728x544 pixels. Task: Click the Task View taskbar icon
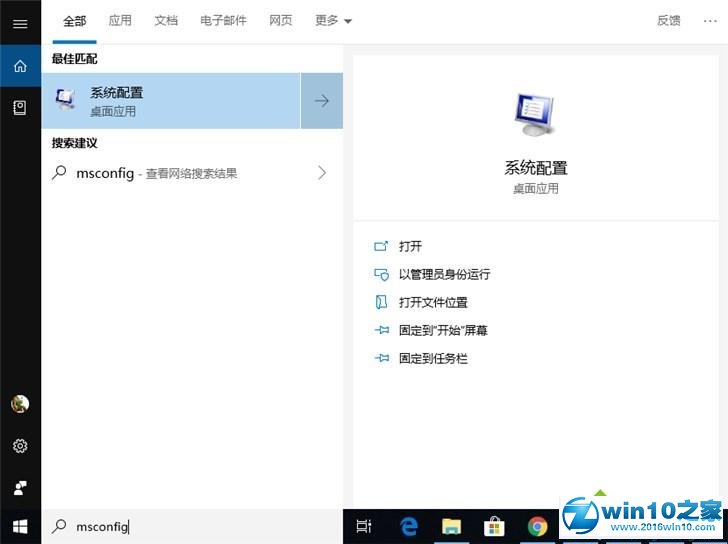pos(364,526)
